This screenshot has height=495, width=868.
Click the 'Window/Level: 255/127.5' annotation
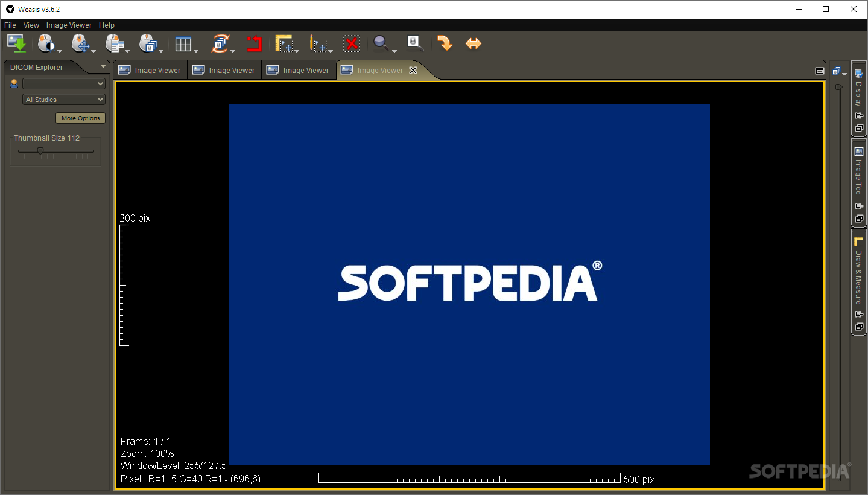[174, 465]
